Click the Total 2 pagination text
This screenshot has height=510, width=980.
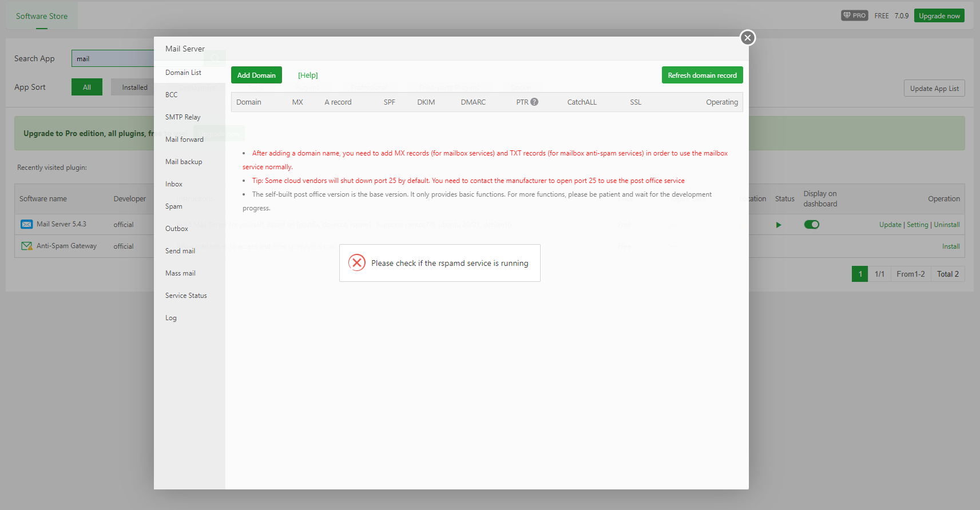[x=948, y=274]
